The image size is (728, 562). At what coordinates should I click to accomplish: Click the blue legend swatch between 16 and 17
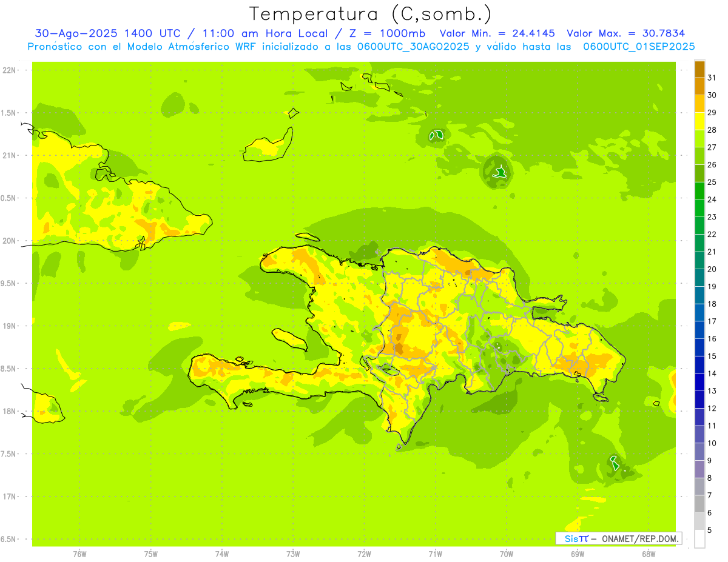(x=699, y=330)
